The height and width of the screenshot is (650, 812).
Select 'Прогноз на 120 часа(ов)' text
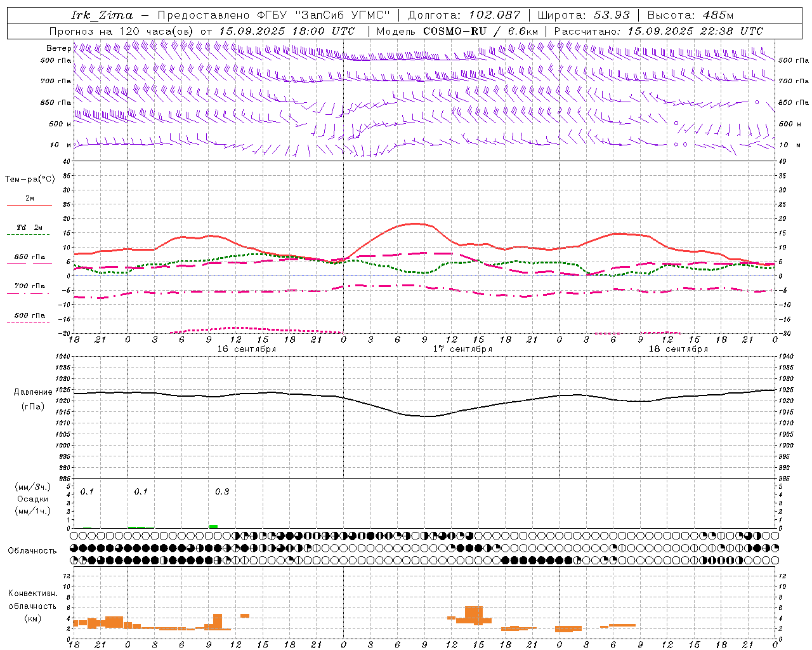[x=122, y=31]
